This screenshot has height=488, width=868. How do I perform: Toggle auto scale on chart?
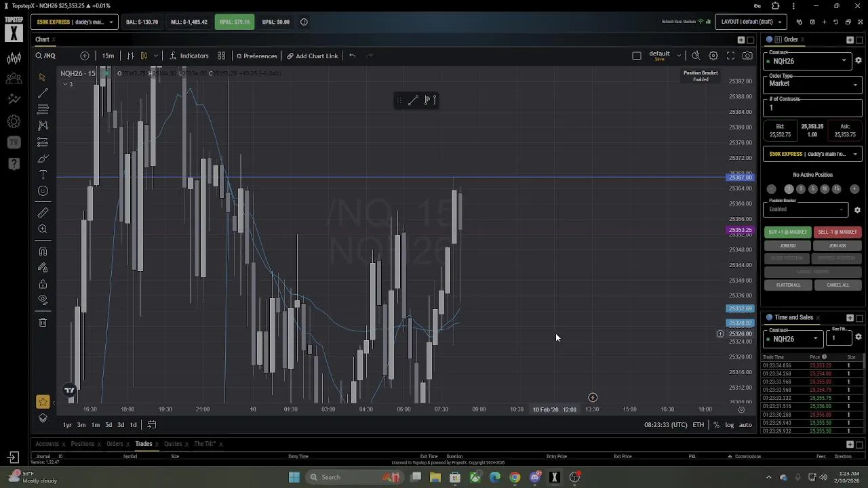pyautogui.click(x=745, y=425)
